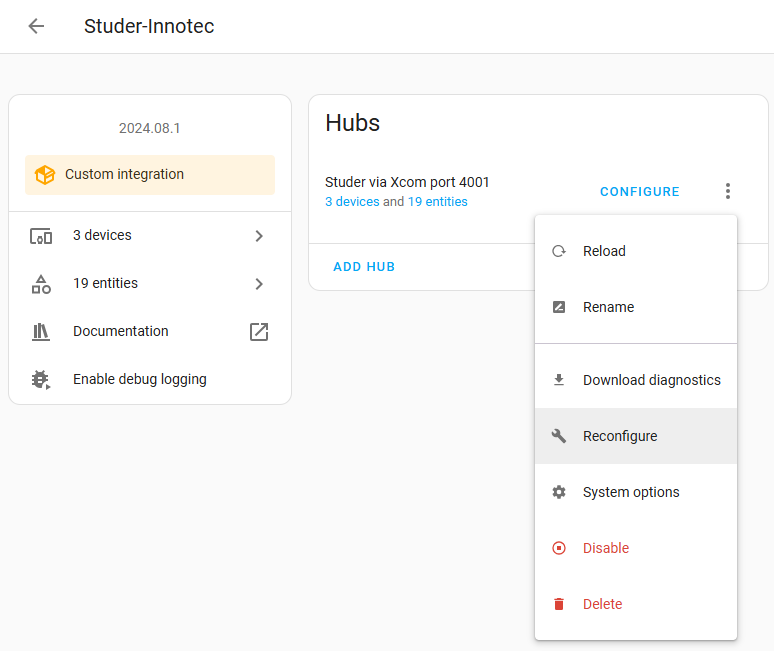
Task: Click the books icon beside Documentation
Action: (40, 332)
